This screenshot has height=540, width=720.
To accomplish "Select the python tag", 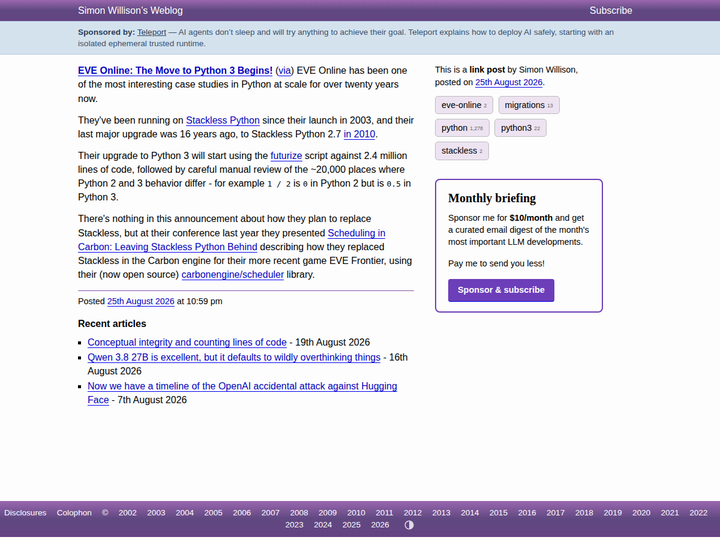I will coord(462,128).
